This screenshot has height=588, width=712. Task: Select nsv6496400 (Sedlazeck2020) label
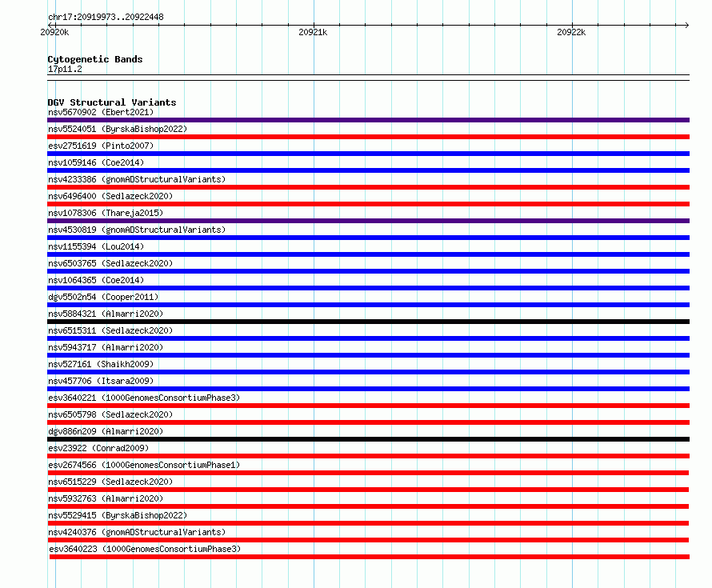click(x=110, y=196)
